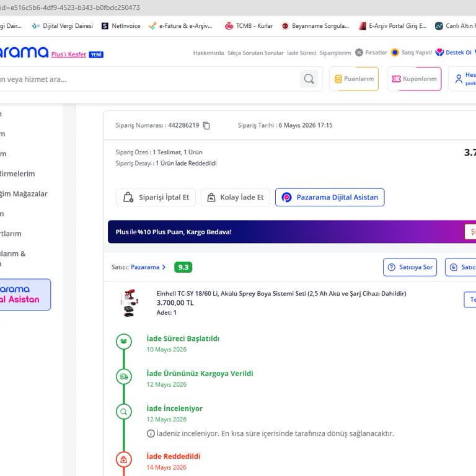Screen dimensions: 476x476
Task: Click the Pazarama logo
Action: 24,52
